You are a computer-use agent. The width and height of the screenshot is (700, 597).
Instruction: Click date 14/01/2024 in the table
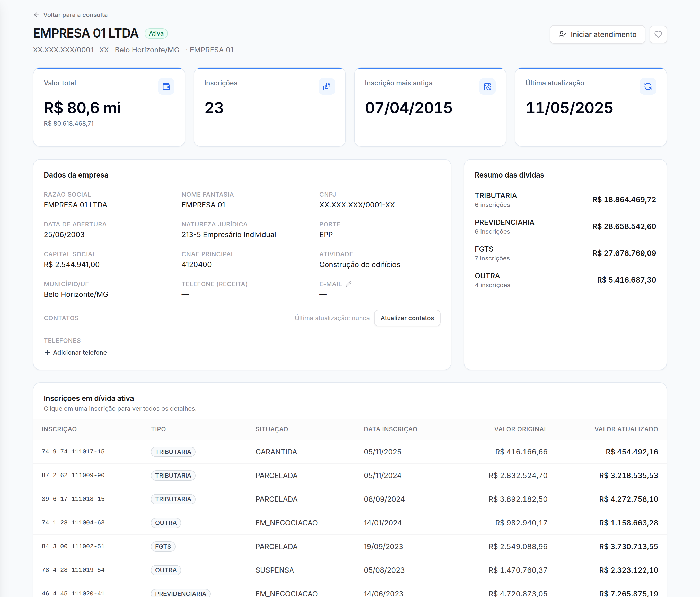tap(383, 523)
